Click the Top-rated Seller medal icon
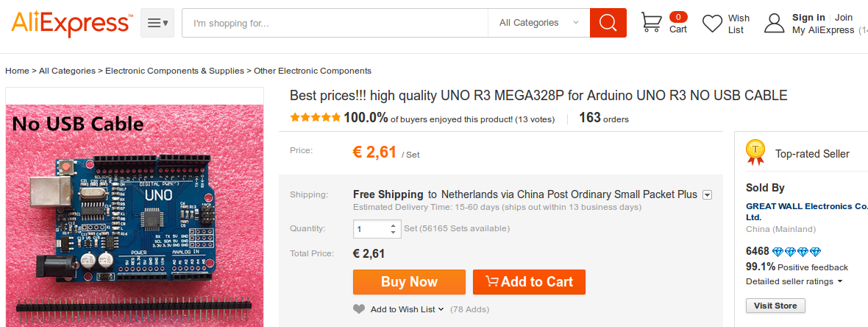Image resolution: width=868 pixels, height=327 pixels. tap(755, 152)
